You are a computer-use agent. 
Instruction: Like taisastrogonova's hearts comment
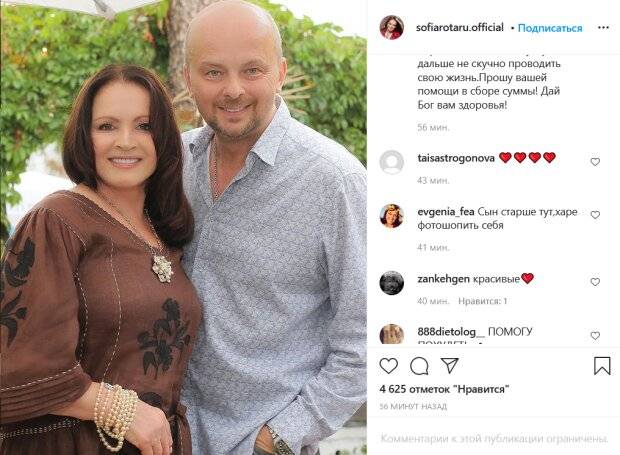[595, 162]
